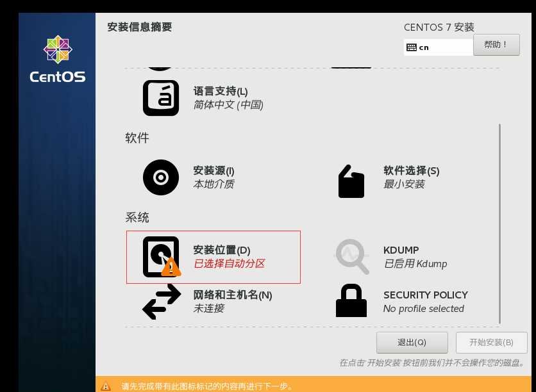The image size is (536, 392).
Task: Click the 软件 section heading
Action: click(137, 138)
